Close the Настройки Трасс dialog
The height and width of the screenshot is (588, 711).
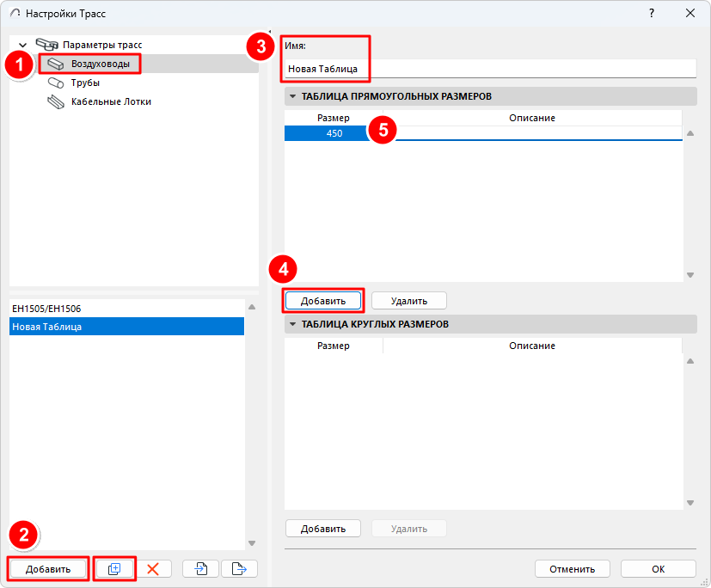click(690, 13)
